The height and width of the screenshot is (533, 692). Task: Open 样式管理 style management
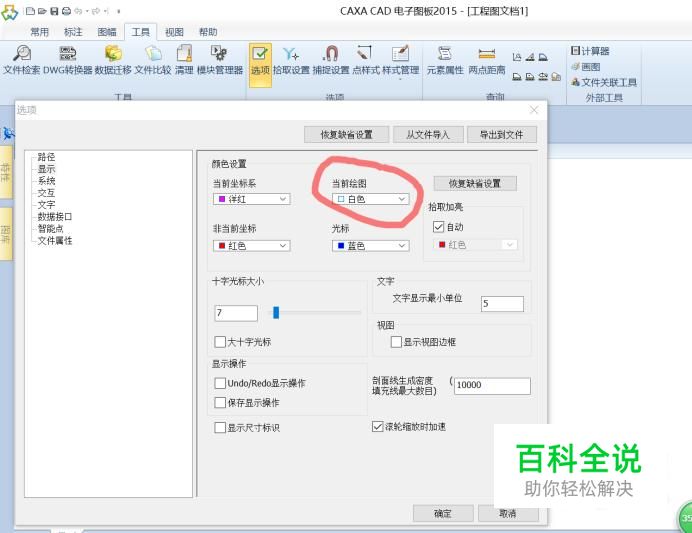pos(400,60)
